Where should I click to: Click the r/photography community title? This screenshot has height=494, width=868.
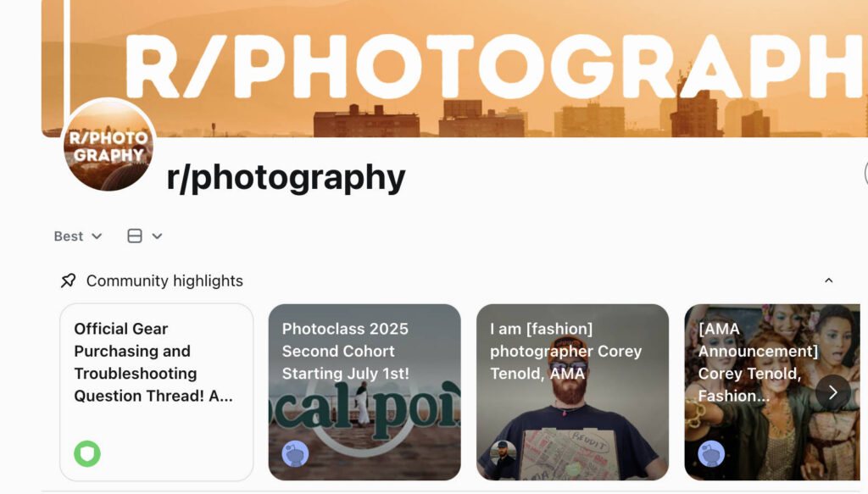pyautogui.click(x=287, y=177)
